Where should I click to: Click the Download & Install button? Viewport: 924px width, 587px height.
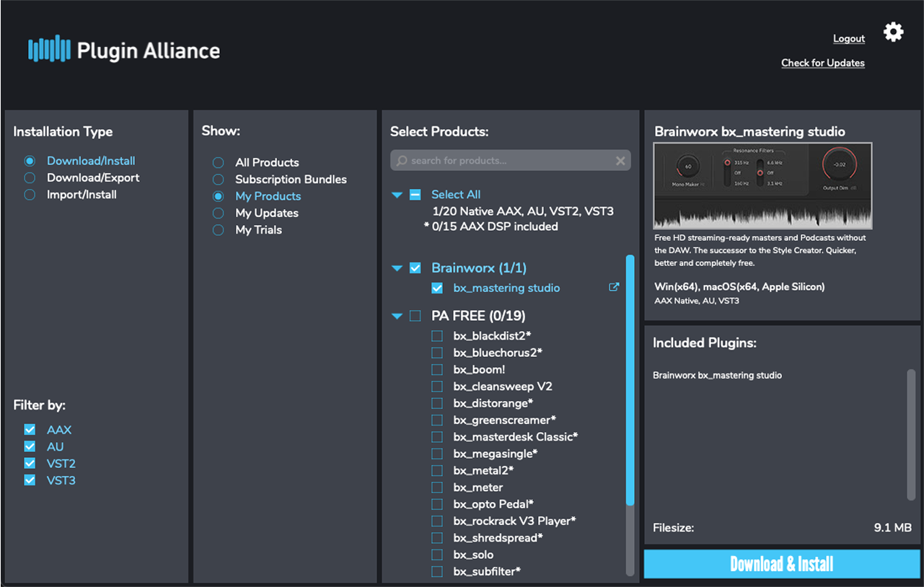(x=782, y=564)
